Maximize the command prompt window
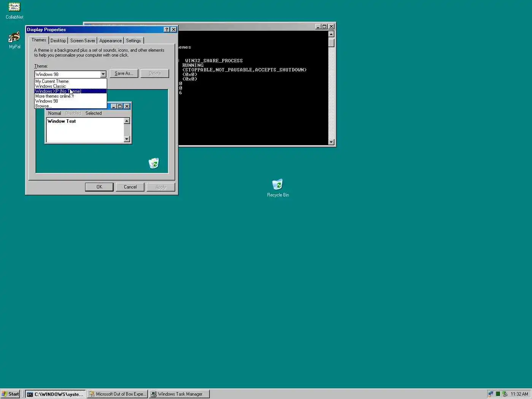 click(325, 27)
